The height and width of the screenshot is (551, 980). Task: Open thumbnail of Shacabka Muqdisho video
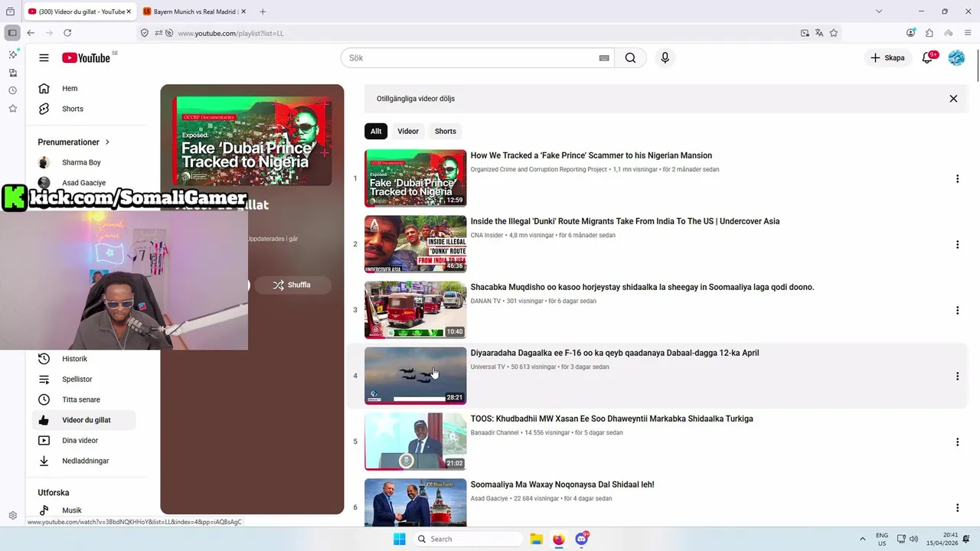tap(415, 310)
